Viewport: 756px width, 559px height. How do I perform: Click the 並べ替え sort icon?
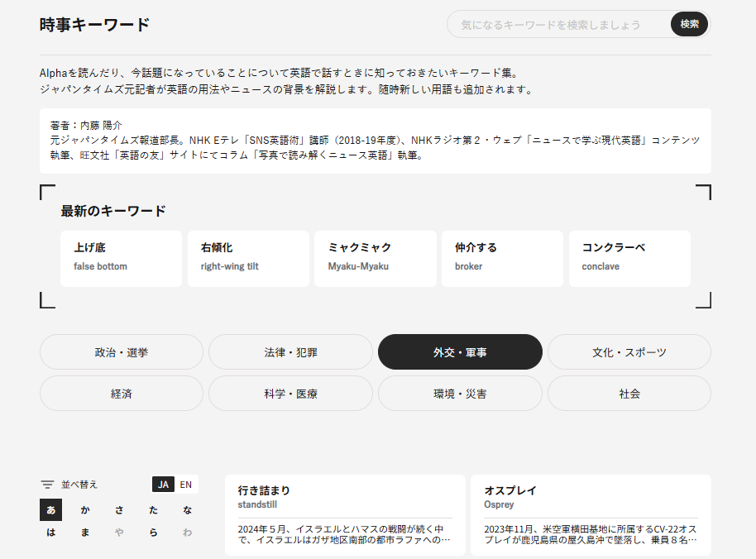47,485
